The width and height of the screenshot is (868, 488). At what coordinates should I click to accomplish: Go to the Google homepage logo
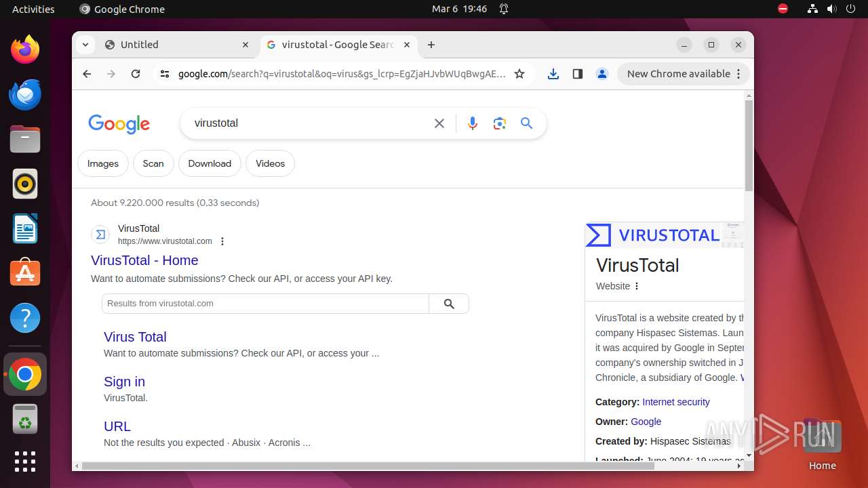coord(119,123)
